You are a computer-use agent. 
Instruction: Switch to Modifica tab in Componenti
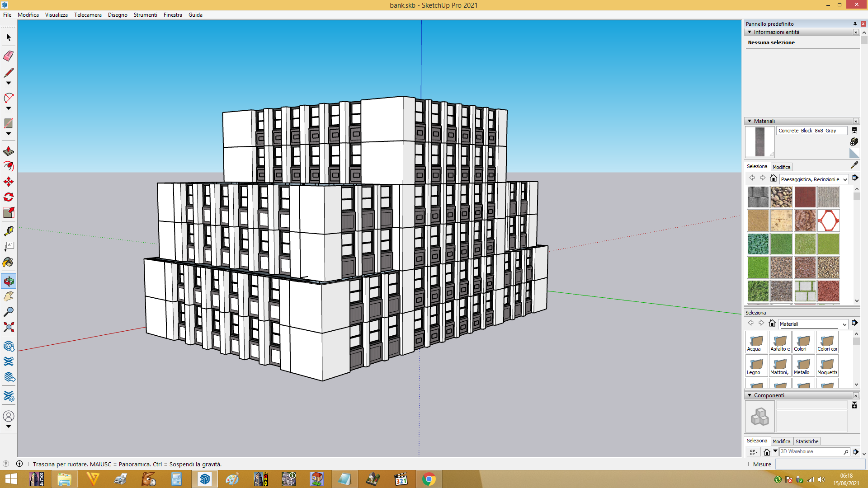781,441
